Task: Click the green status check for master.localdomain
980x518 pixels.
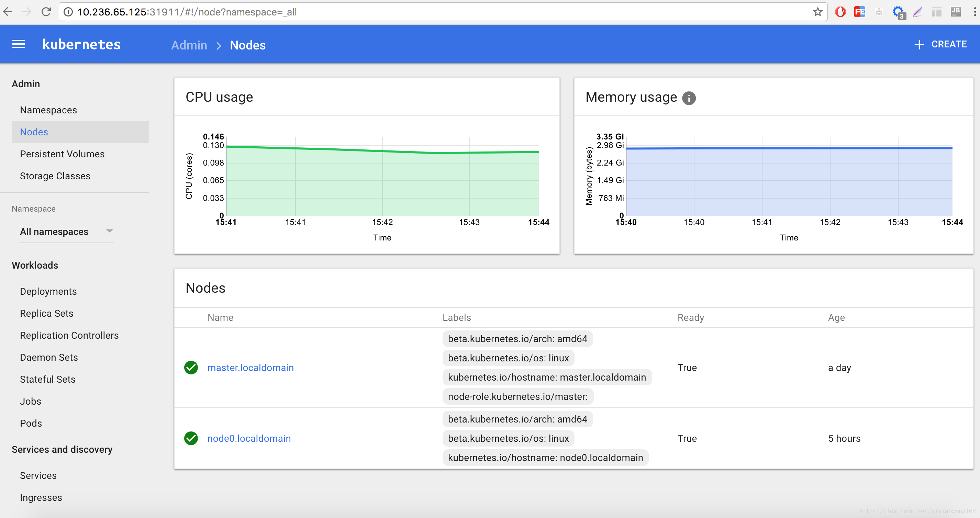Action: tap(191, 368)
